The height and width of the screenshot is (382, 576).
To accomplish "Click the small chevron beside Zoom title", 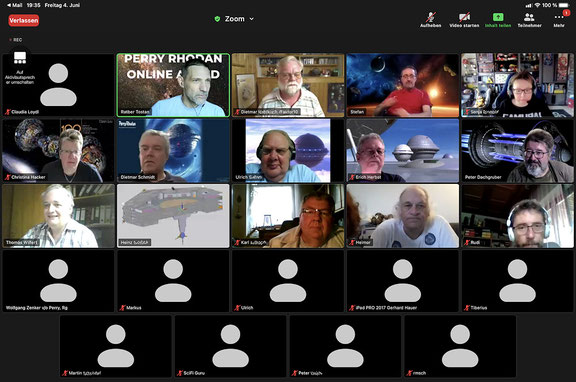I will [x=252, y=19].
